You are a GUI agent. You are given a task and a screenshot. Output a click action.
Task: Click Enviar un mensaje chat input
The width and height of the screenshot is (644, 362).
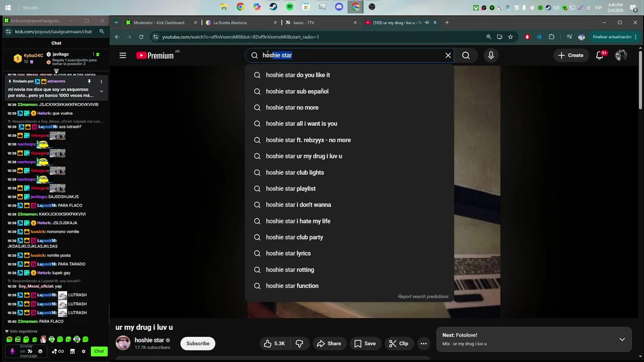click(27, 351)
